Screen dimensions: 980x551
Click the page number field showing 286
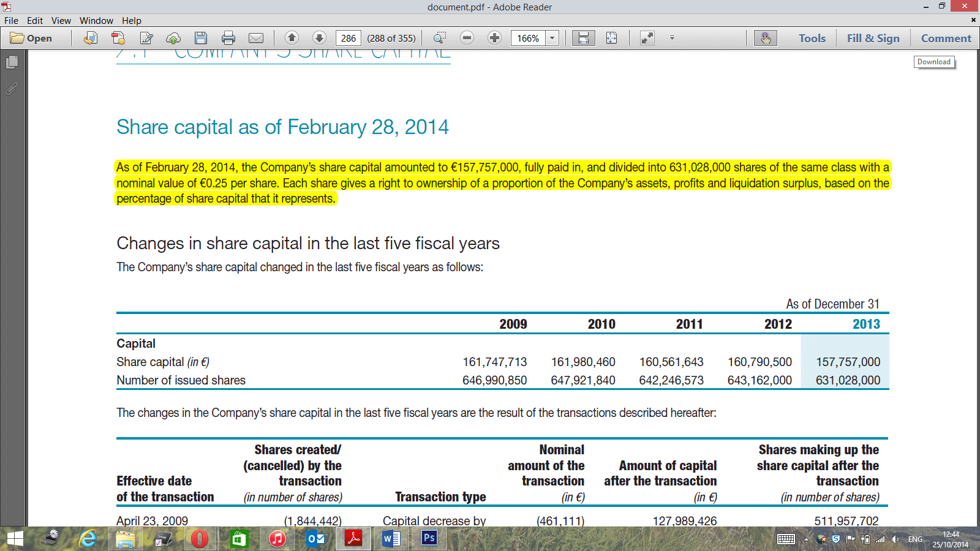pyautogui.click(x=349, y=38)
